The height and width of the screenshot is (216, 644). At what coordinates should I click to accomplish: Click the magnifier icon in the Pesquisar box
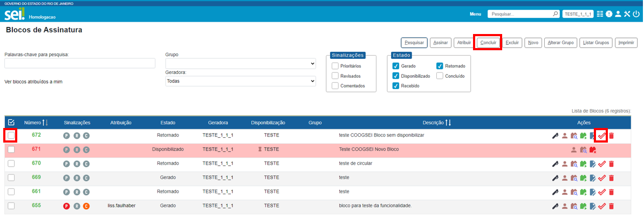tap(555, 14)
